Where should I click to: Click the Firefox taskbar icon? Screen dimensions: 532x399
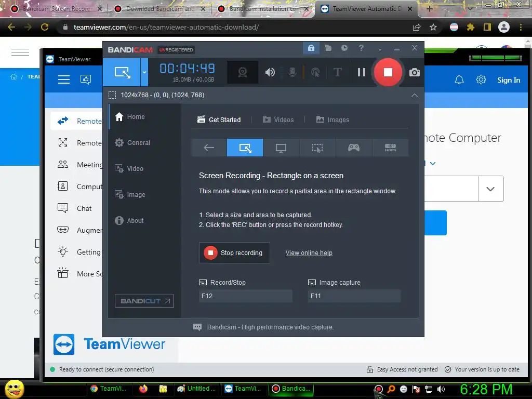[143, 389]
